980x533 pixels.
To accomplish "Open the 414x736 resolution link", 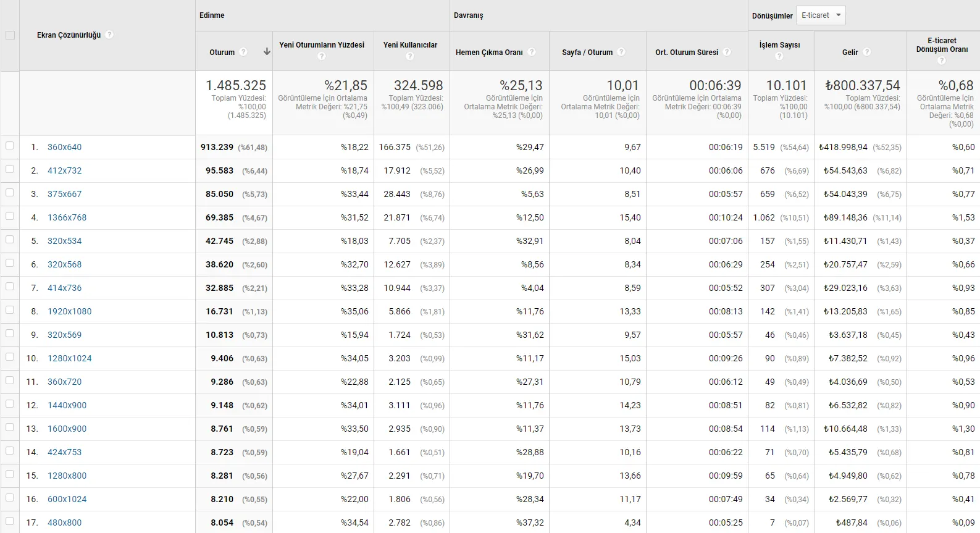I will [65, 288].
